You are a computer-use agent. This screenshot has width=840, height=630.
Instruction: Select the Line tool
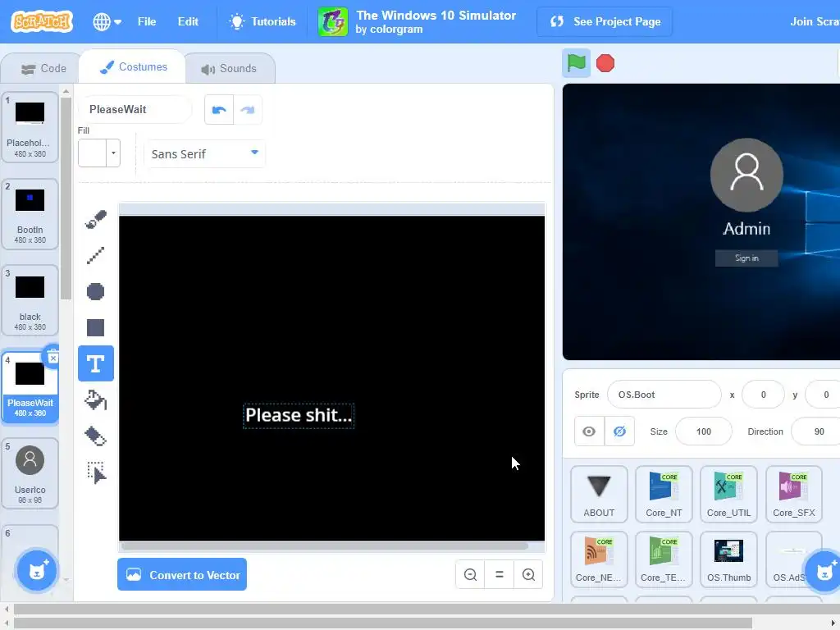pos(96,256)
